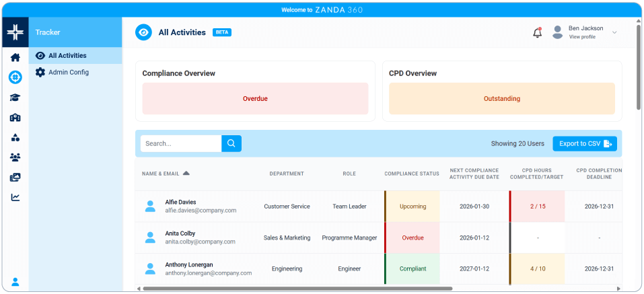Open Admin Config in the Tracker menu
Viewport: 644px width, 294px height.
pyautogui.click(x=69, y=72)
